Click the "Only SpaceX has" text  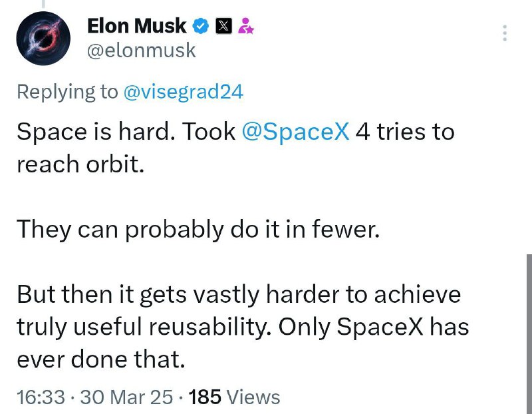[374, 327]
